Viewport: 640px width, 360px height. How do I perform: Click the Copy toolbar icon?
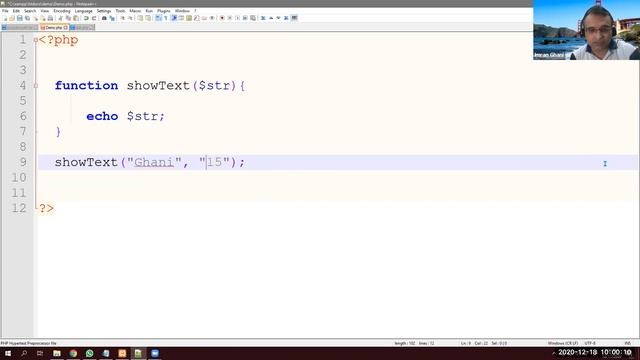68,18
